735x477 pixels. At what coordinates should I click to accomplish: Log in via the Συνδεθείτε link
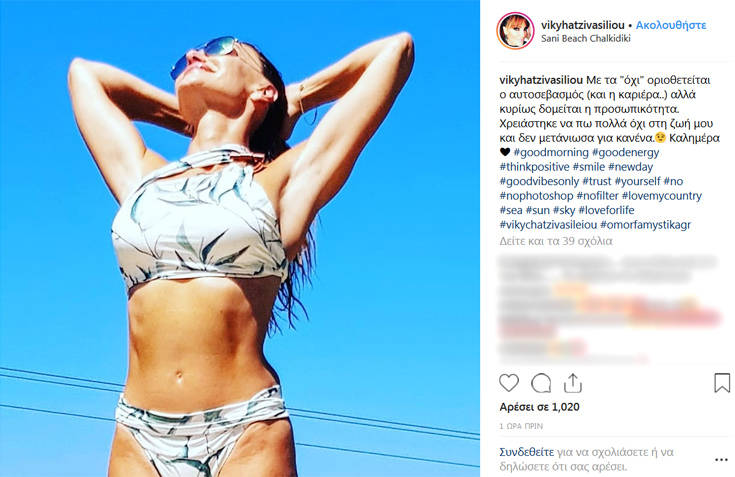(x=526, y=452)
